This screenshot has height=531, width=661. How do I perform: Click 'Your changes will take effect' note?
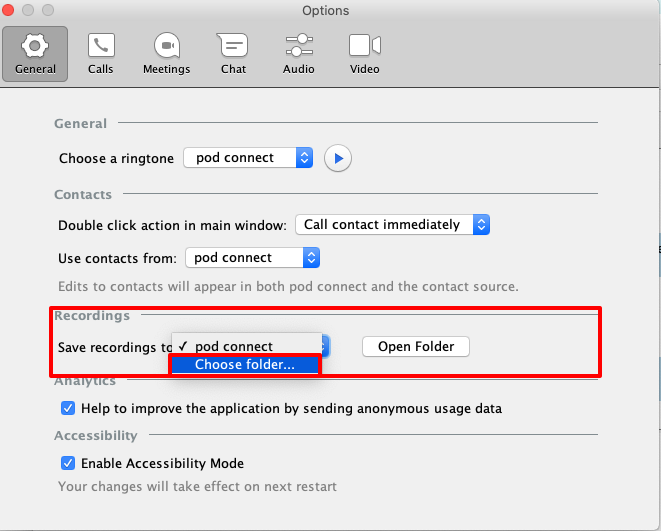pyautogui.click(x=197, y=486)
